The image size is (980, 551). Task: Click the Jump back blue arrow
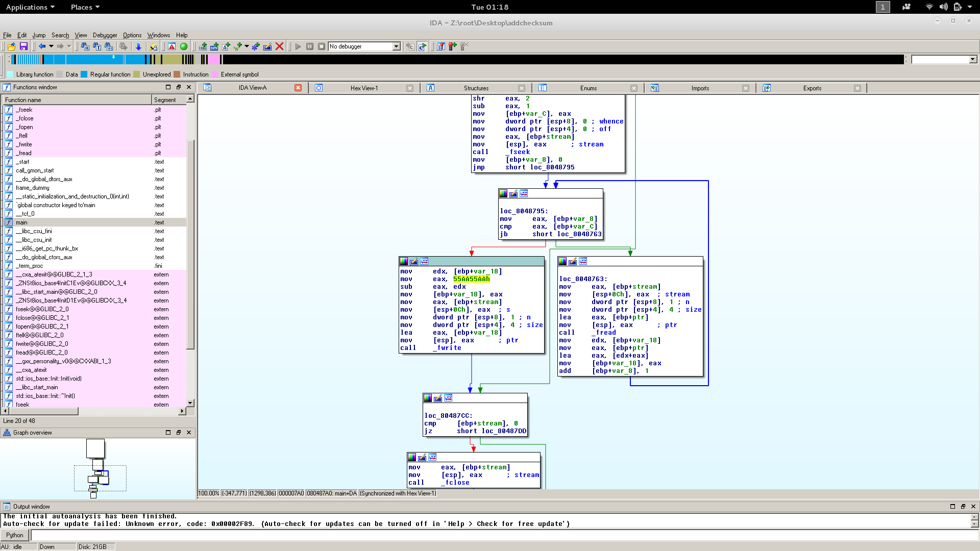point(42,46)
